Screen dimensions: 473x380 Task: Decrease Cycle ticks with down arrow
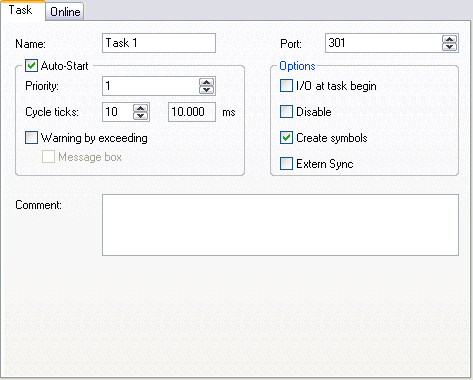[x=141, y=116]
